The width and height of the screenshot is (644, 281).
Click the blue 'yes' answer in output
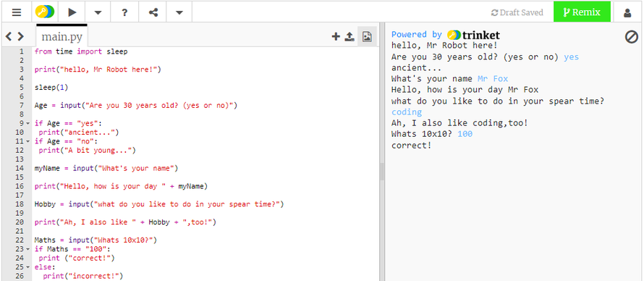click(x=572, y=57)
